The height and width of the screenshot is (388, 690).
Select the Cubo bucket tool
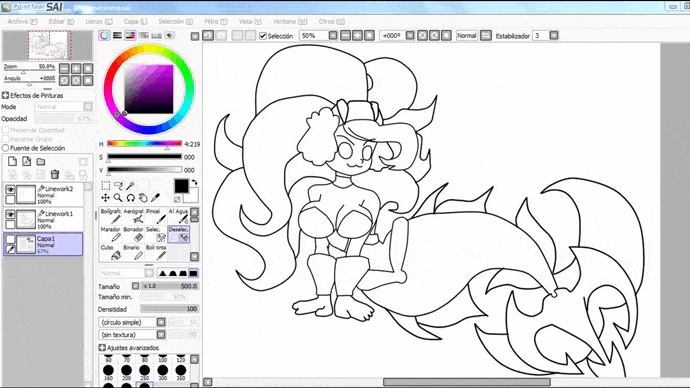click(110, 252)
